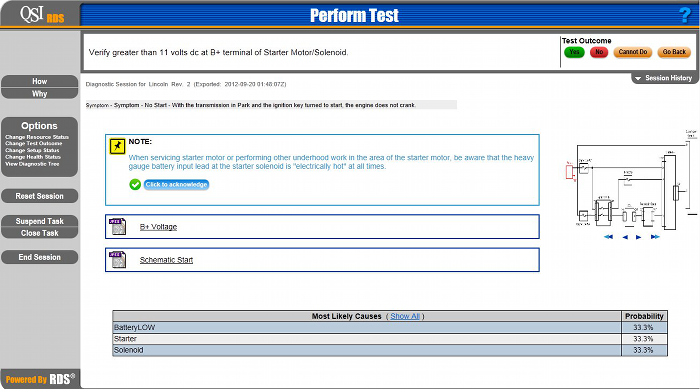Open the wiring schematic thumbnail
The width and height of the screenshot is (700, 389).
coord(631,180)
